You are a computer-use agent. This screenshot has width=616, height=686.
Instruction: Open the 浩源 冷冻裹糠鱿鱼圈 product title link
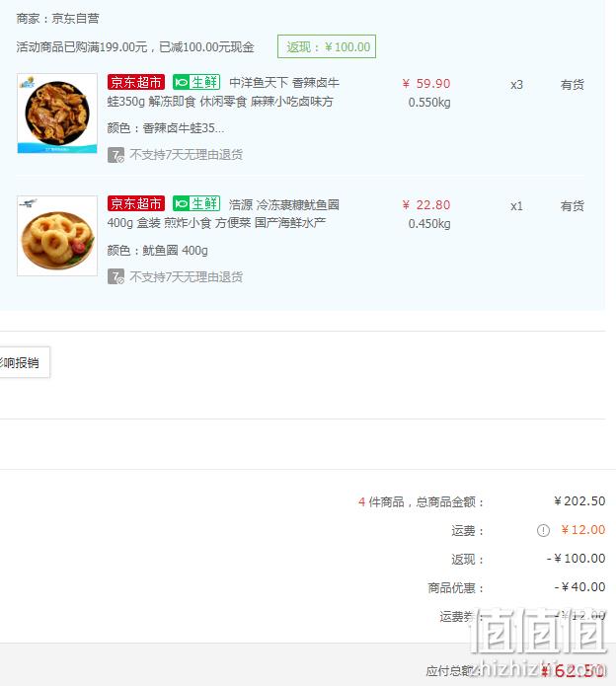click(x=223, y=214)
